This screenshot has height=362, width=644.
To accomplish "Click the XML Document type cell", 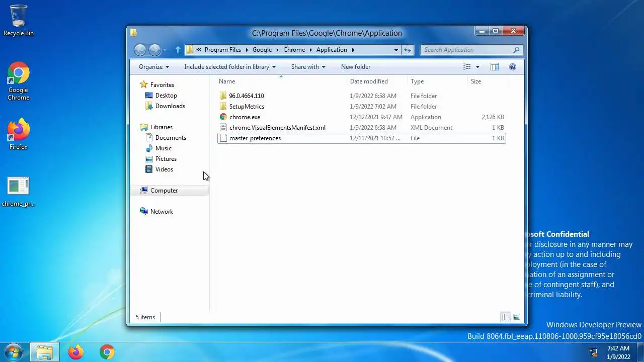I will click(431, 128).
